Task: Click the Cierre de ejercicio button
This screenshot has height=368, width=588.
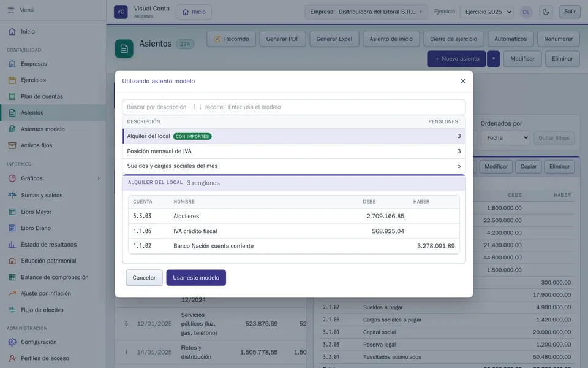Action: [454, 39]
